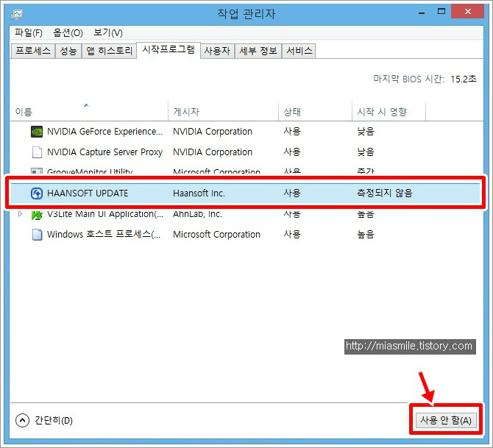Screen dimensions: 493x448
Task: Click Microsoft Corporation publisher in Windows 호스트 row
Action: pyautogui.click(x=216, y=235)
